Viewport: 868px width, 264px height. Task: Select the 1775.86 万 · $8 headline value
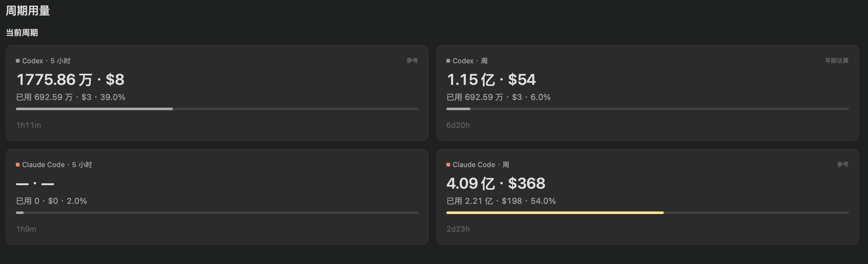[70, 80]
